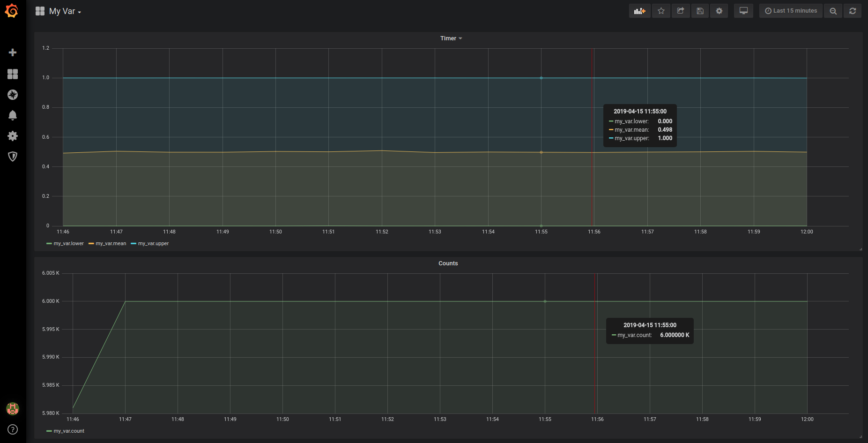The width and height of the screenshot is (868, 443).
Task: Open Explore compass icon in sidebar
Action: pyautogui.click(x=13, y=95)
